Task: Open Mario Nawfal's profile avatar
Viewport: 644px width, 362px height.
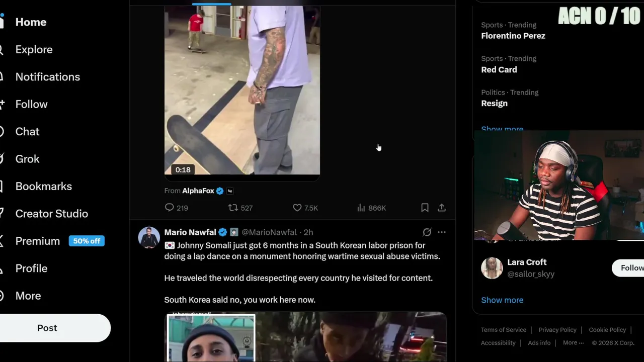Action: 149,238
